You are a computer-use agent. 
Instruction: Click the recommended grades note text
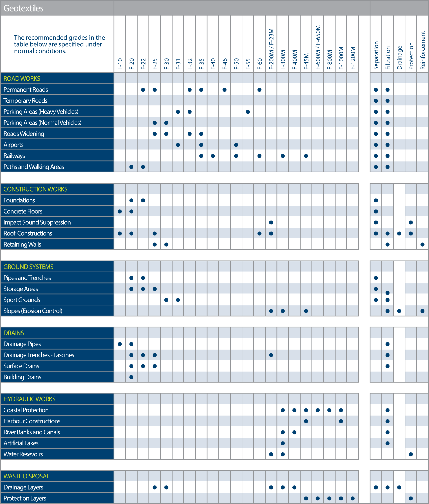point(59,44)
